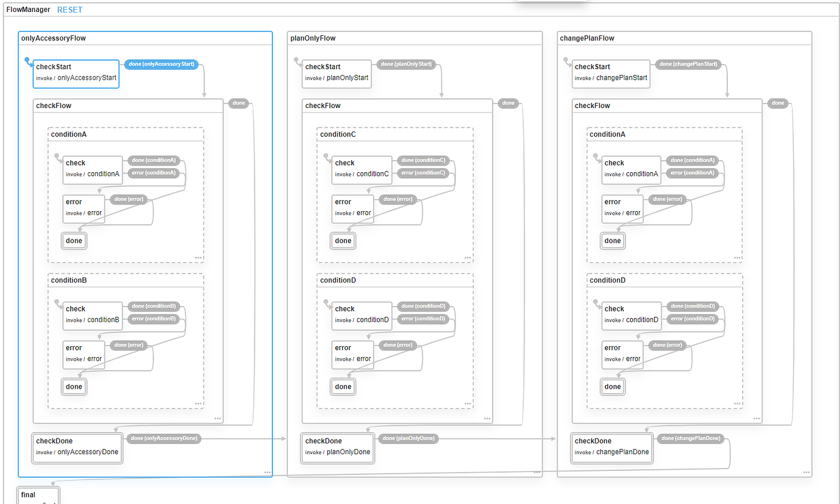This screenshot has height=504, width=840.
Task: Select the blue done (onlyAccessoryStart) transition badge
Action: click(161, 64)
